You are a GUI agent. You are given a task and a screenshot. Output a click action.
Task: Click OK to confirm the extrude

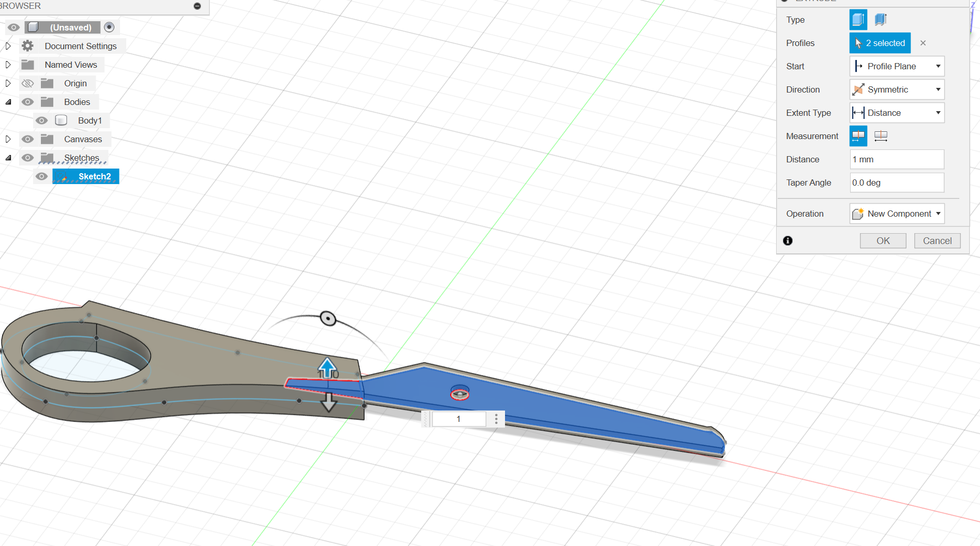click(x=883, y=240)
